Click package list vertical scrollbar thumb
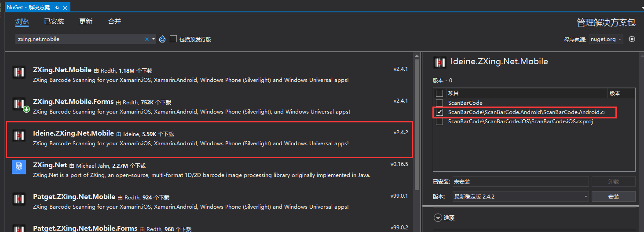 pyautogui.click(x=417, y=125)
